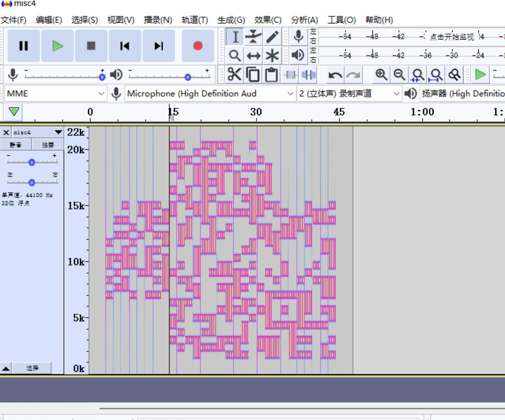505x420 pixels.
Task: Click the Cut scissors icon
Action: click(x=234, y=75)
